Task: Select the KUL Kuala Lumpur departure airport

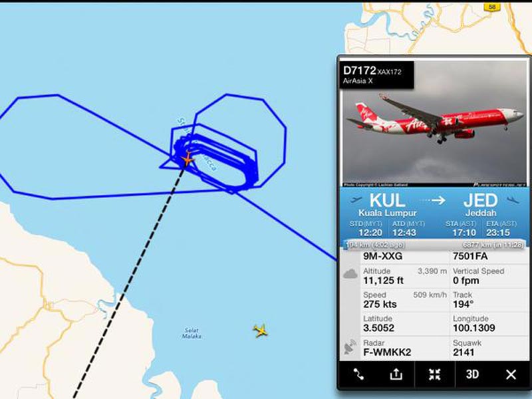Action: coord(388,205)
